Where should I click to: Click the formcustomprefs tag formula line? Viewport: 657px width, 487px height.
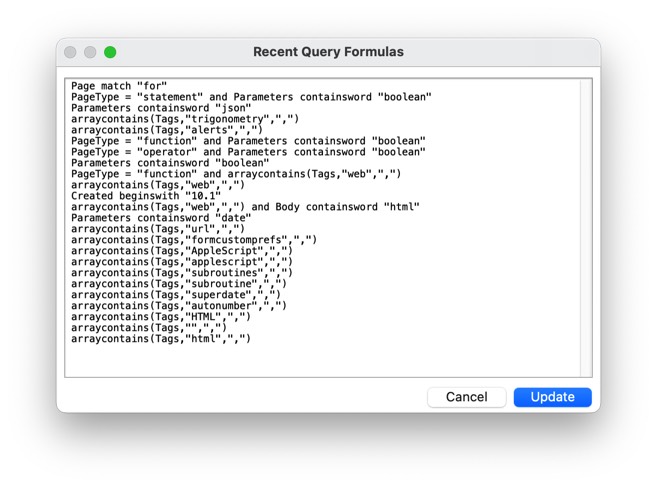point(194,240)
